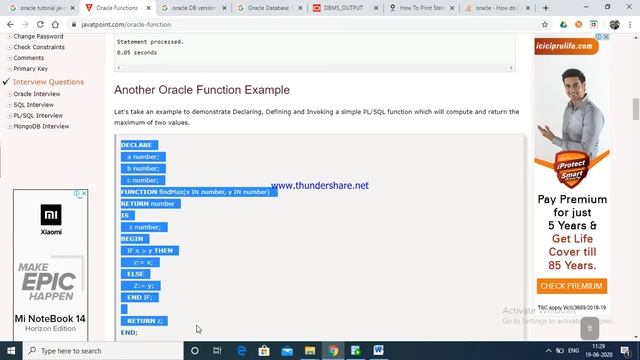Open Cortana circle icon on taskbar
Image resolution: width=640 pixels, height=360 pixels.
tap(195, 351)
